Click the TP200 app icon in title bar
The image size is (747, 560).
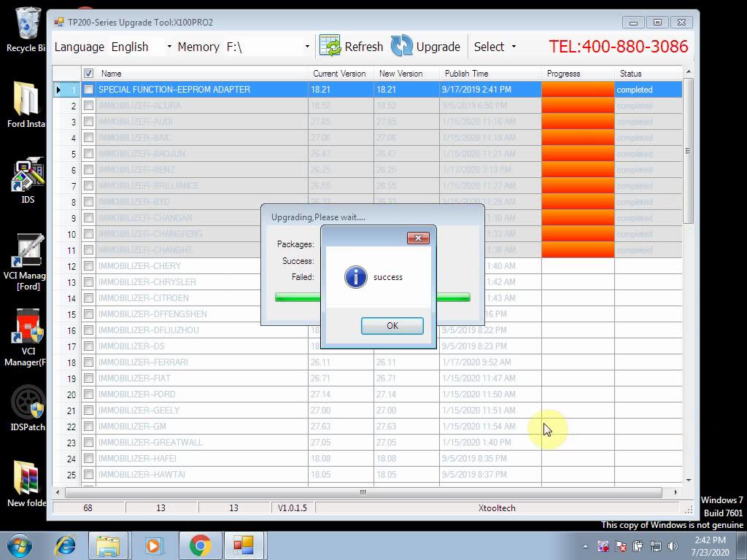tap(58, 22)
